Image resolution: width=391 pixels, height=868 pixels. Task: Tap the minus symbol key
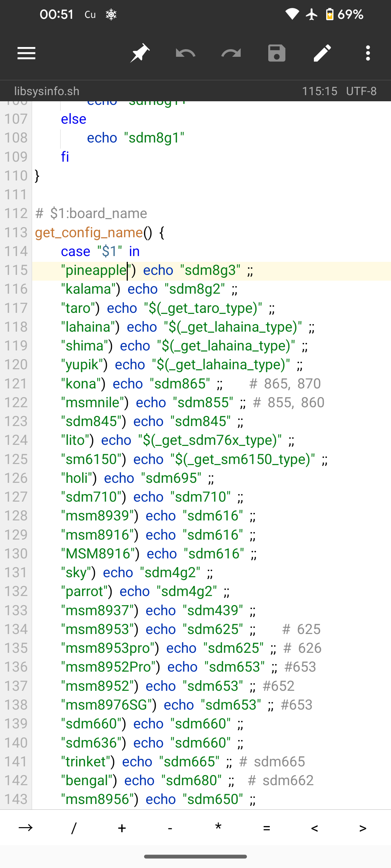point(170,828)
